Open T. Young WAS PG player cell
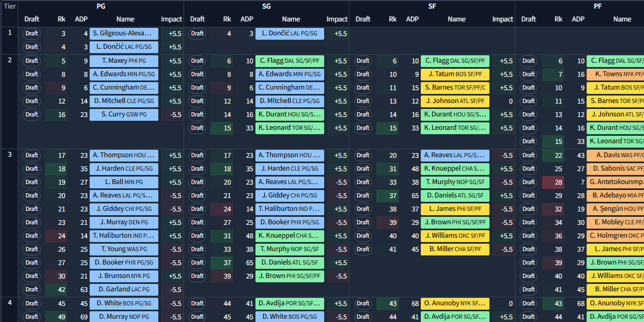 [124, 250]
